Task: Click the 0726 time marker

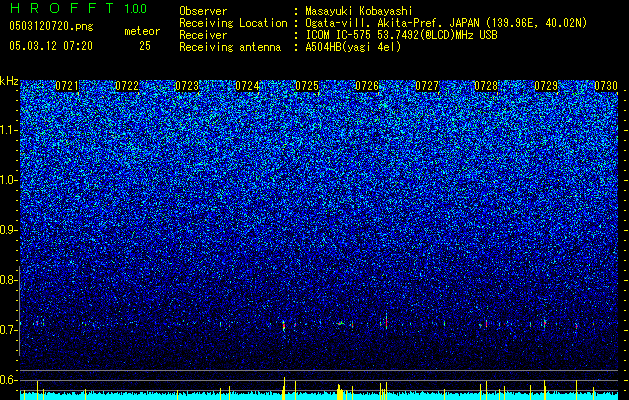Action: tap(367, 86)
